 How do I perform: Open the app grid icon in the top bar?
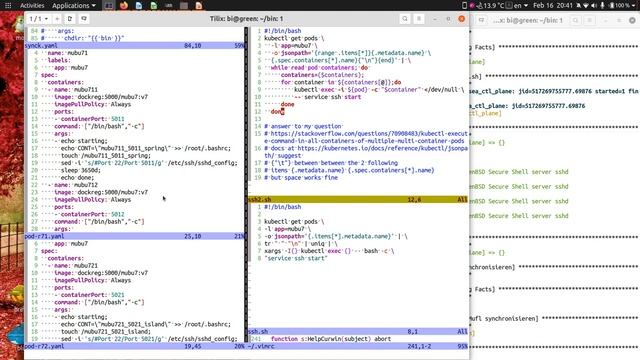coord(7,5)
